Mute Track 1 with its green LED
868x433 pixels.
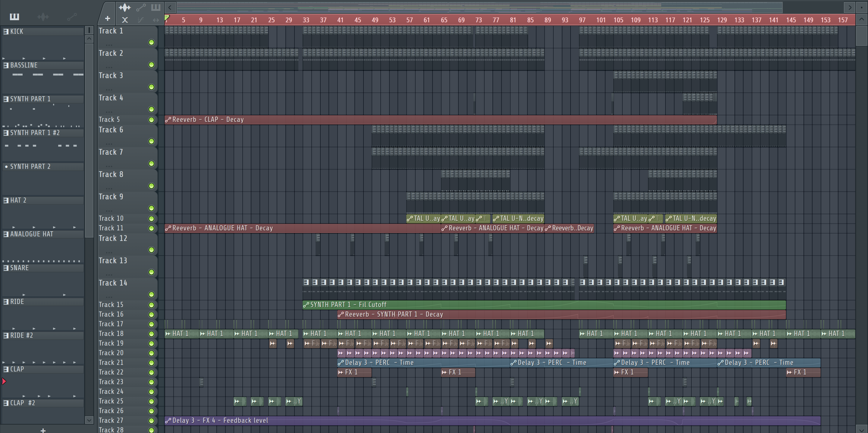[x=151, y=43]
